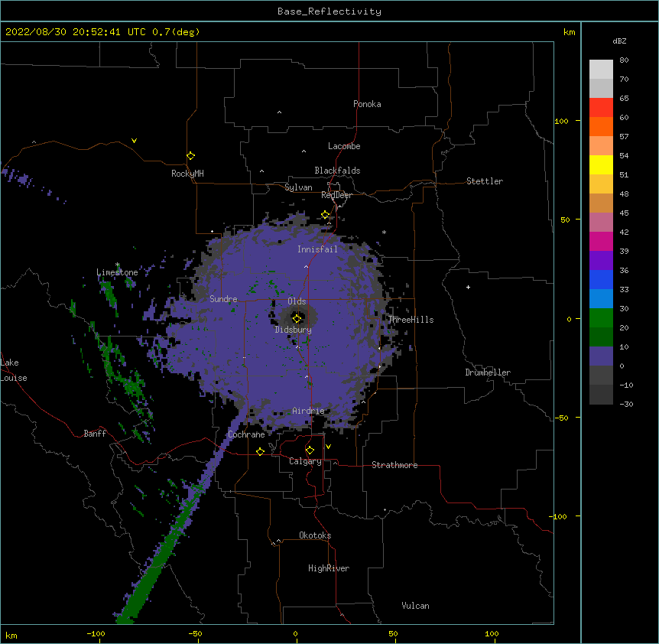The image size is (659, 644).
Task: Click the ThreeHills label
Action: [411, 320]
